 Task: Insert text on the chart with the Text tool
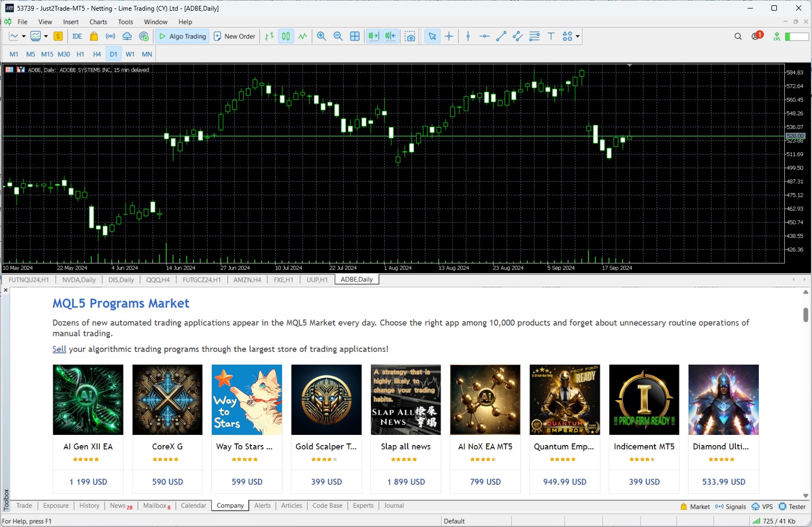pos(551,36)
